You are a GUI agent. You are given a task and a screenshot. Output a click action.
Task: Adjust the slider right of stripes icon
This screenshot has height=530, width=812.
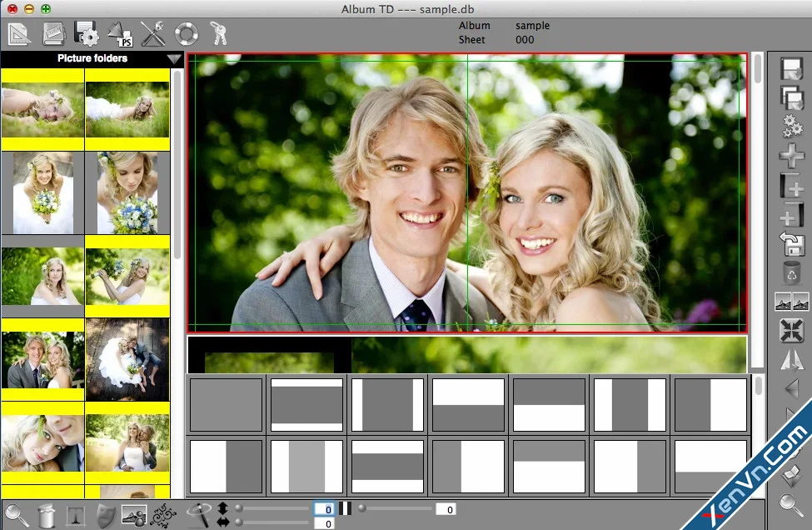click(395, 509)
